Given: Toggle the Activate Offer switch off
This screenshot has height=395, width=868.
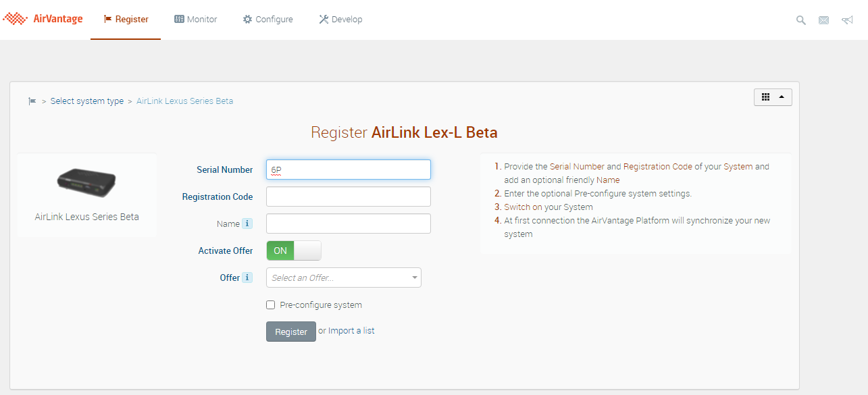Looking at the screenshot, I should coord(294,251).
